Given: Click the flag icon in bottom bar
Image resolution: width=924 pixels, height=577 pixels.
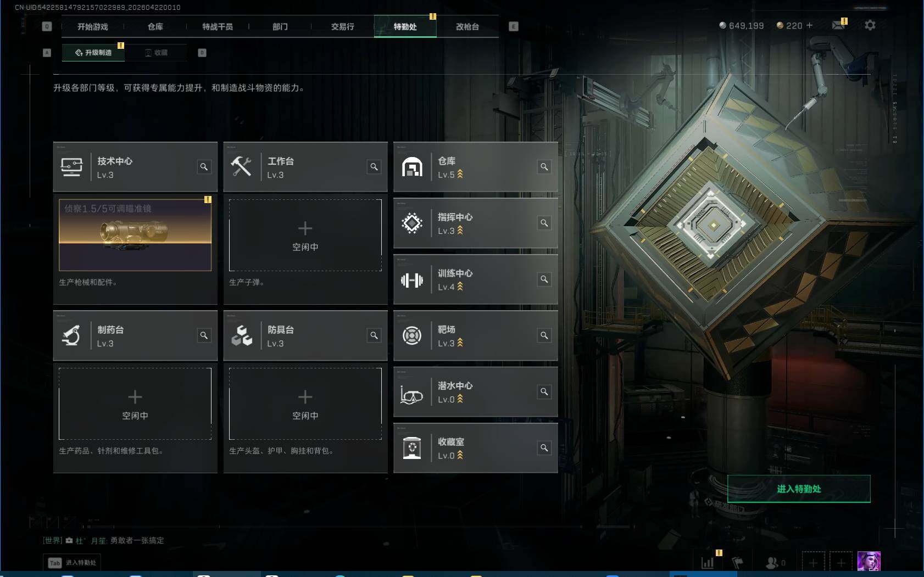Looking at the screenshot, I should (x=738, y=562).
